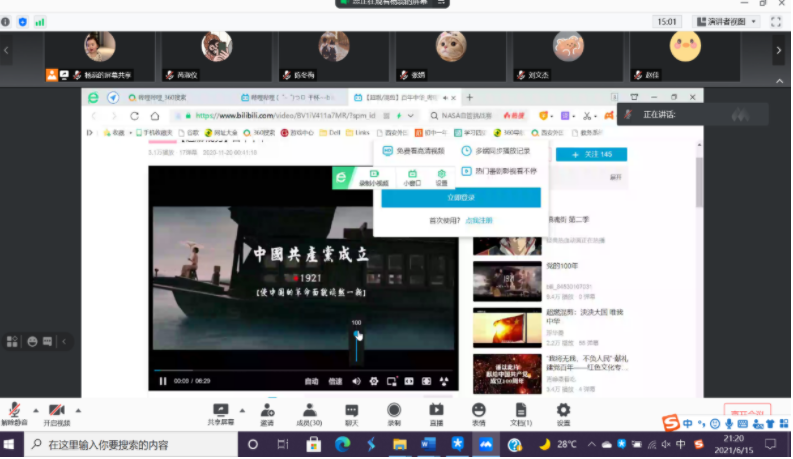Pause the Bilibili video playback

(163, 381)
